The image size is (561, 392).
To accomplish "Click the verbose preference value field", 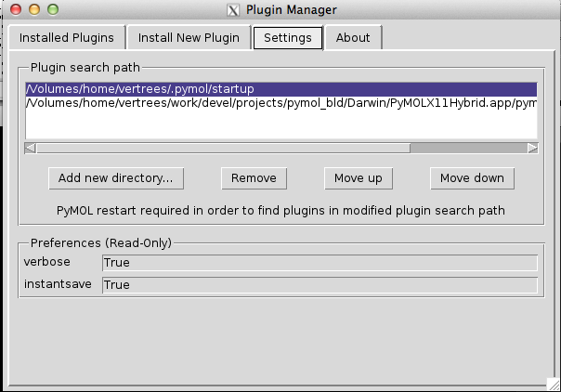I will 320,263.
